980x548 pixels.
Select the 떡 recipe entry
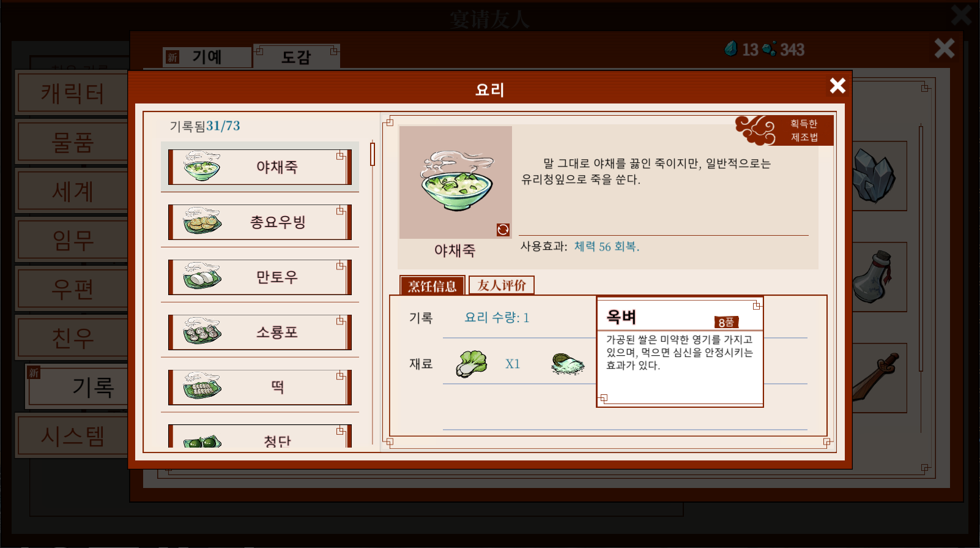260,388
